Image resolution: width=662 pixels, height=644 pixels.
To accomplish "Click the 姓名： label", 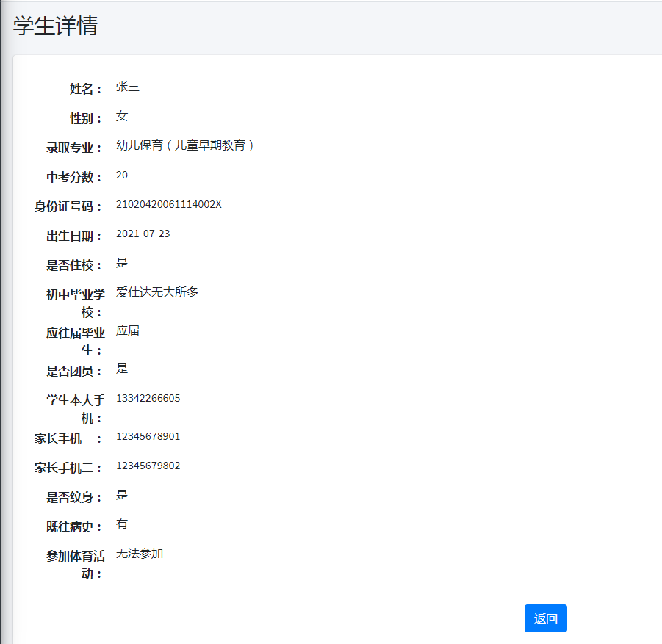I will pos(86,89).
